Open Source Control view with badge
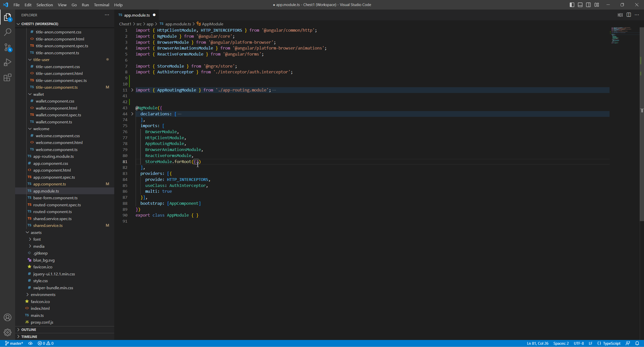Image resolution: width=644 pixels, height=347 pixels. coord(8,47)
